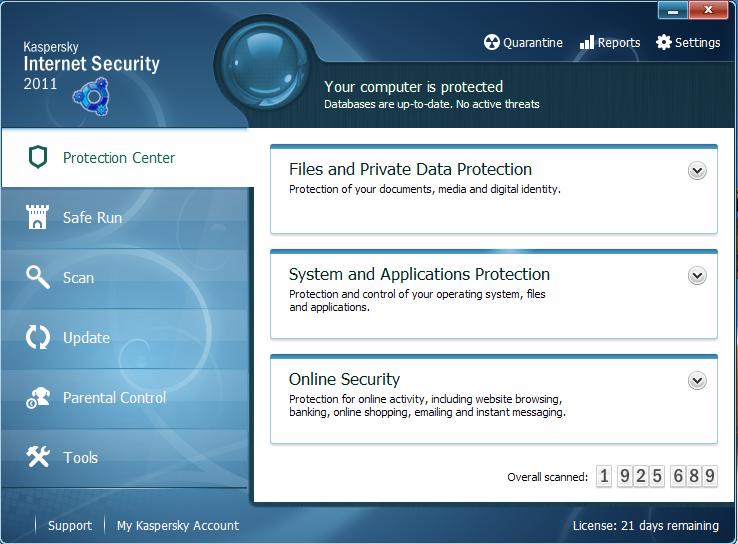Expand Files and Private Data Protection chevron
Viewport: 738px width, 544px height.
pos(697,170)
